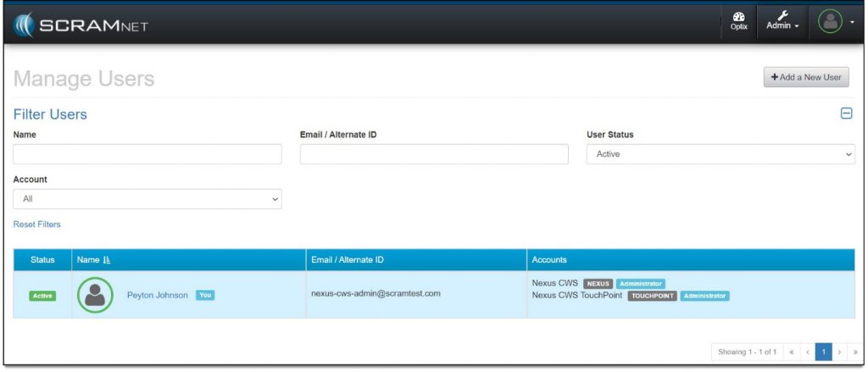
Task: Open the Optix dashboard icon
Action: coord(738,22)
